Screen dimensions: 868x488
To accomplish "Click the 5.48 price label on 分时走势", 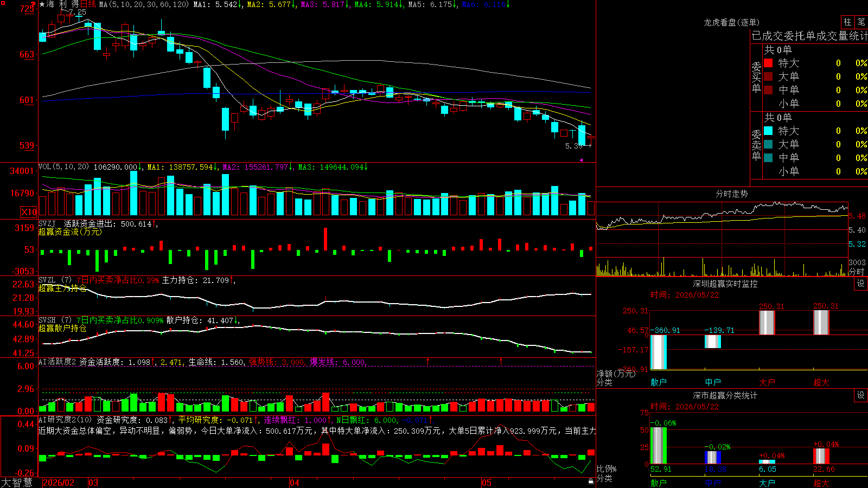I will (857, 216).
